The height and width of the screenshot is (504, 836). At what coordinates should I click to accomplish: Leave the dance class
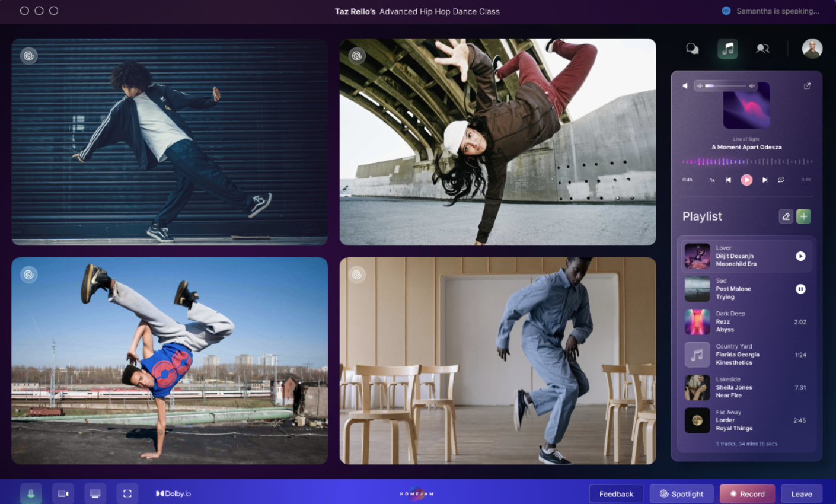pos(802,494)
